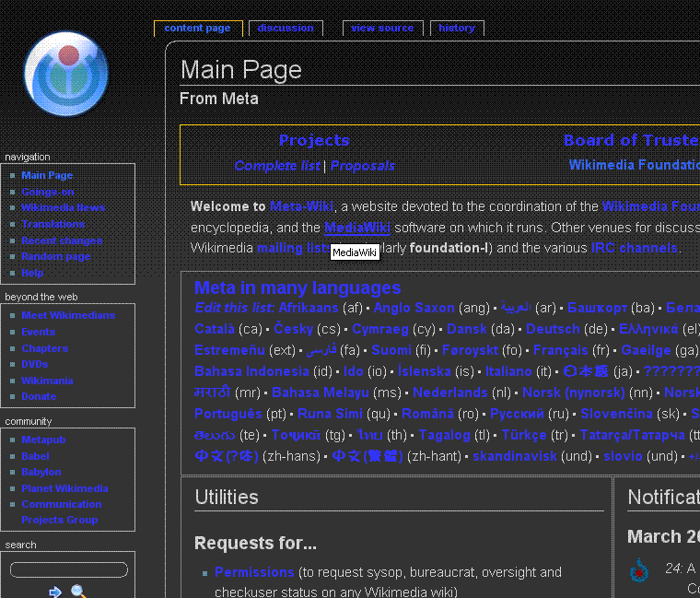Open Translations sidebar link
700x598 pixels.
click(x=53, y=224)
